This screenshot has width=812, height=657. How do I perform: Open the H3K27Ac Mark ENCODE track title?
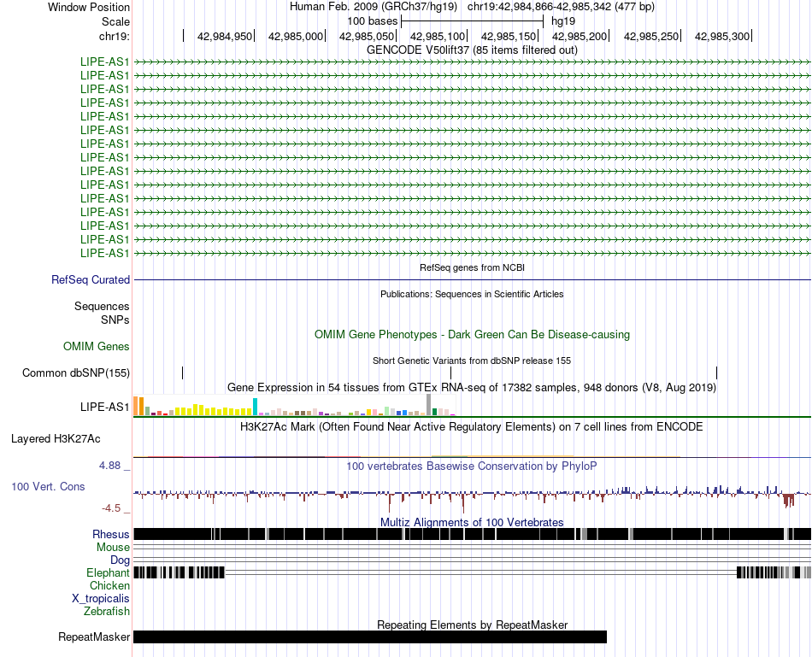pyautogui.click(x=472, y=426)
